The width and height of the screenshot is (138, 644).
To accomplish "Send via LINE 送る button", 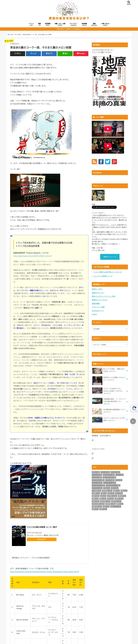I will [x=65, y=53].
